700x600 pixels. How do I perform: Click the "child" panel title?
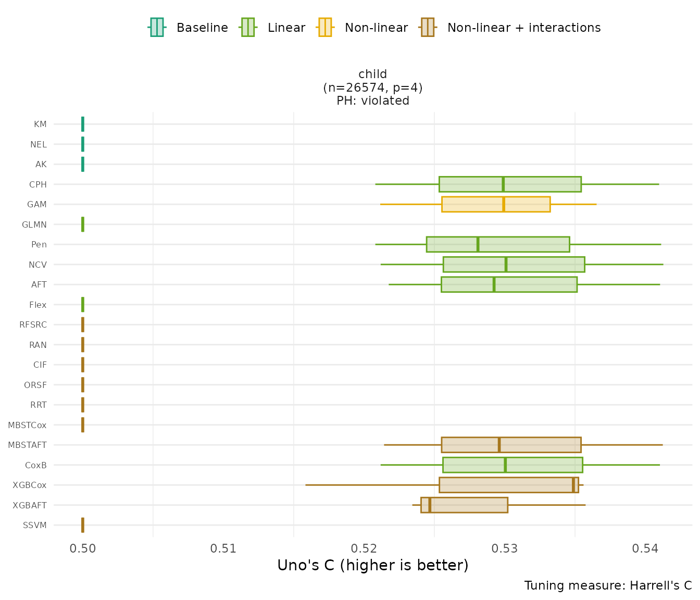pyautogui.click(x=373, y=74)
